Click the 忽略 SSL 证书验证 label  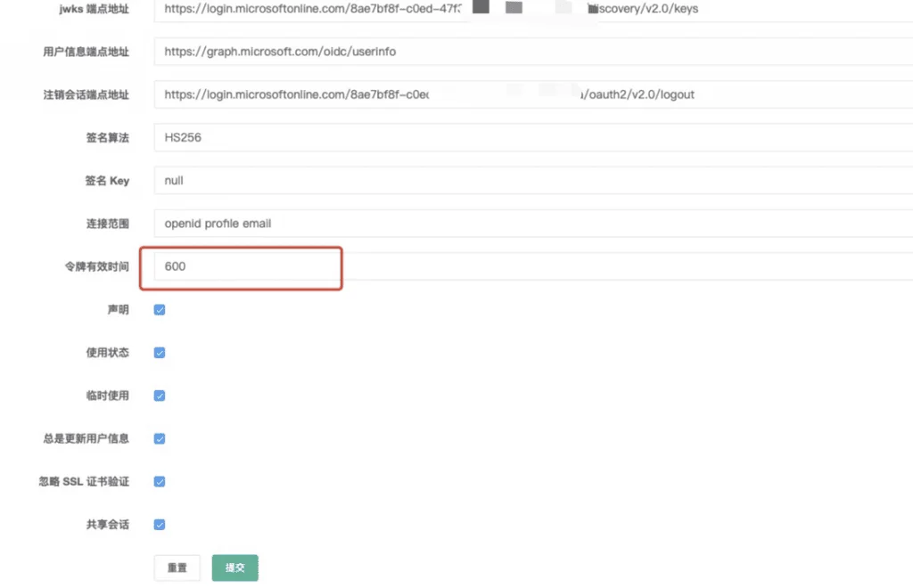pos(84,482)
